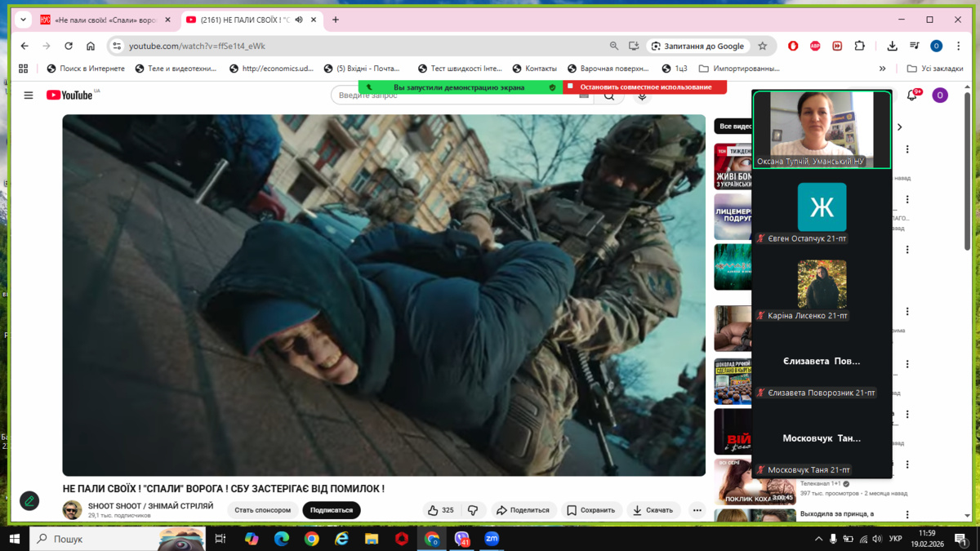The height and width of the screenshot is (551, 980).
Task: Click the Поделиться share button
Action: (x=523, y=510)
